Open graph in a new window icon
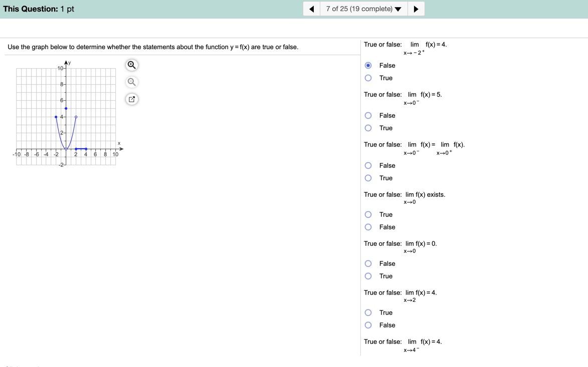 (132, 99)
